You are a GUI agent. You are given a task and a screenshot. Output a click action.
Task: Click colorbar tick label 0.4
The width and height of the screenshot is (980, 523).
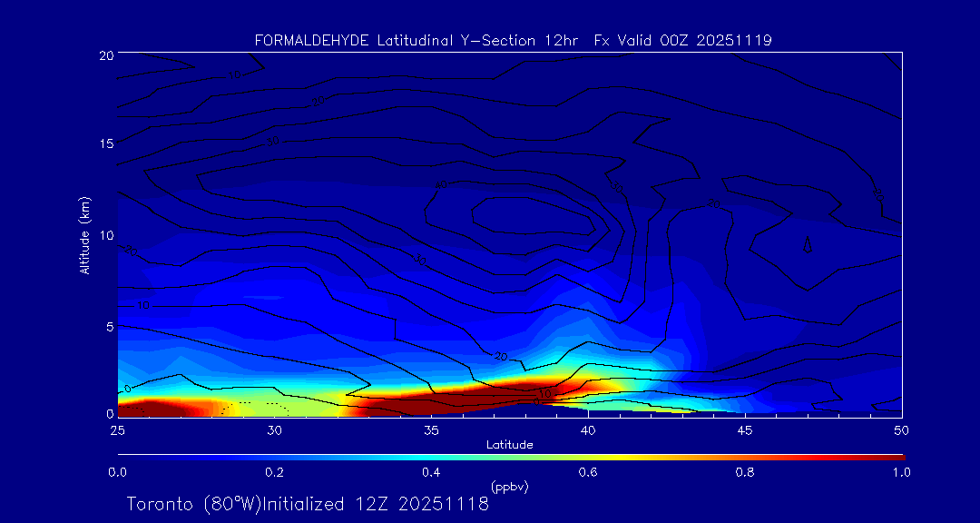[x=431, y=472]
